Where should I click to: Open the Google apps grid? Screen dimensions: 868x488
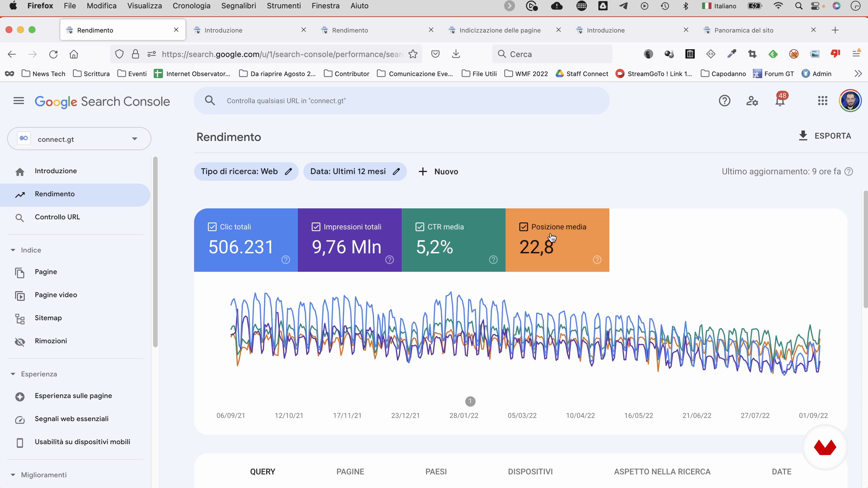823,101
